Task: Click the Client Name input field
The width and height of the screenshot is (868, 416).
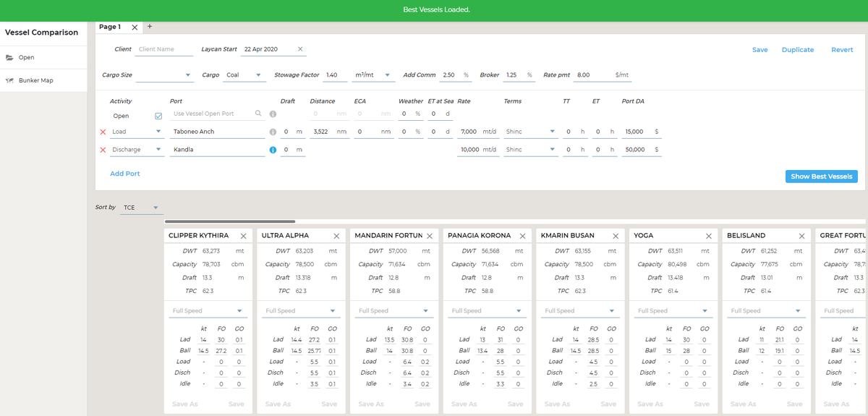Action: 164,49
